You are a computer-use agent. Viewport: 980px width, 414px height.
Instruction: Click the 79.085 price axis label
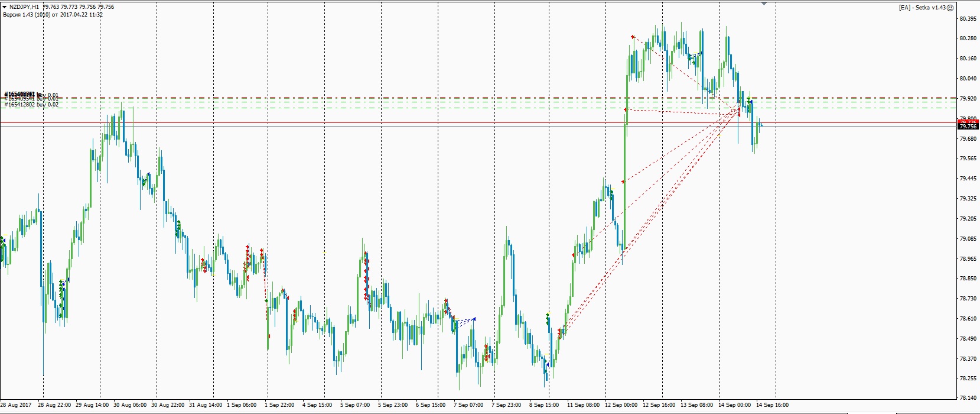(x=967, y=239)
